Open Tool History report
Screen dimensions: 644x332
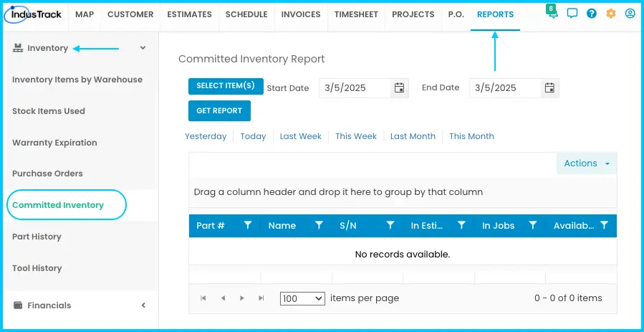click(x=37, y=268)
